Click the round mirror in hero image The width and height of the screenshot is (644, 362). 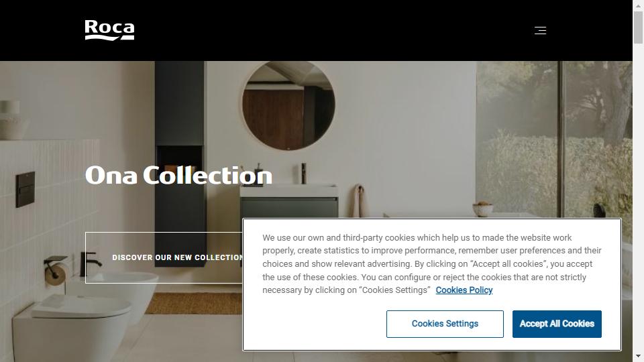point(288,105)
